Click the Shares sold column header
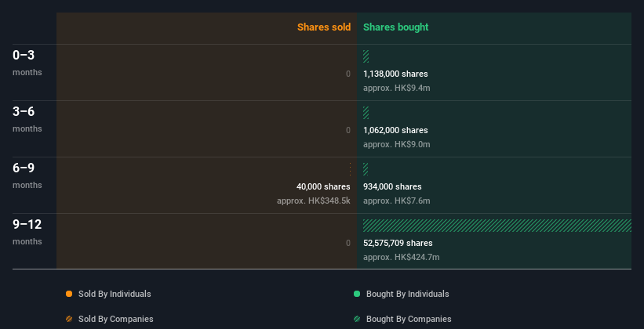 tap(324, 27)
